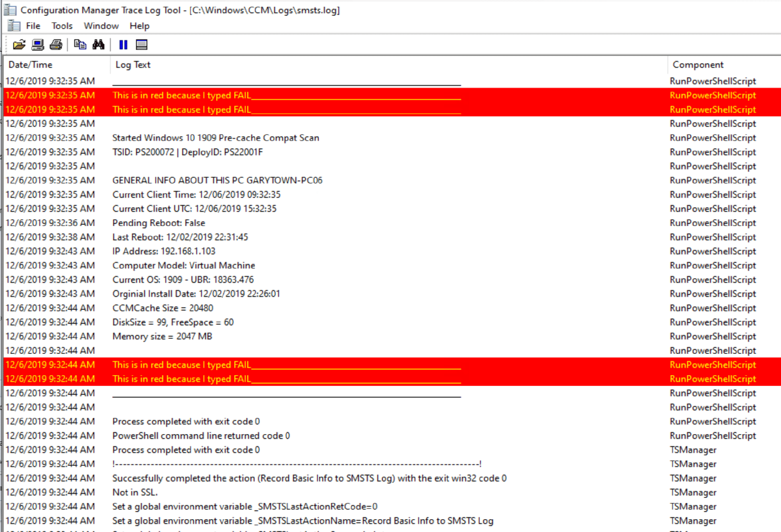Select the 'Pending Reboot: False' log line
Image resolution: width=781 pixels, height=532 pixels.
point(159,223)
